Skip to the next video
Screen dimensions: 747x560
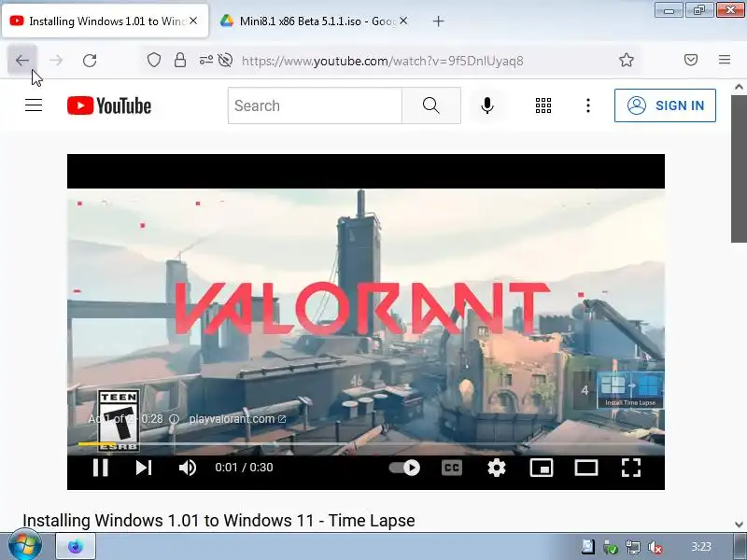(144, 468)
